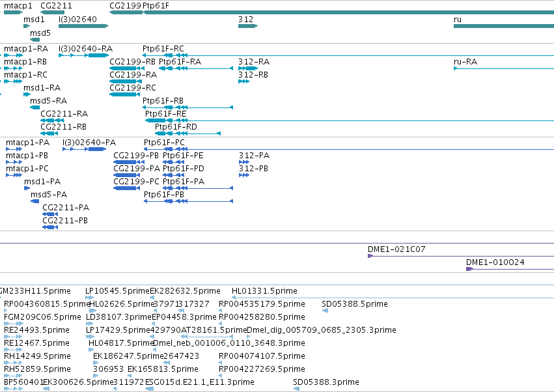Click EST SD05388.5prime
Viewport: 554px width, 392px height.
click(x=355, y=304)
